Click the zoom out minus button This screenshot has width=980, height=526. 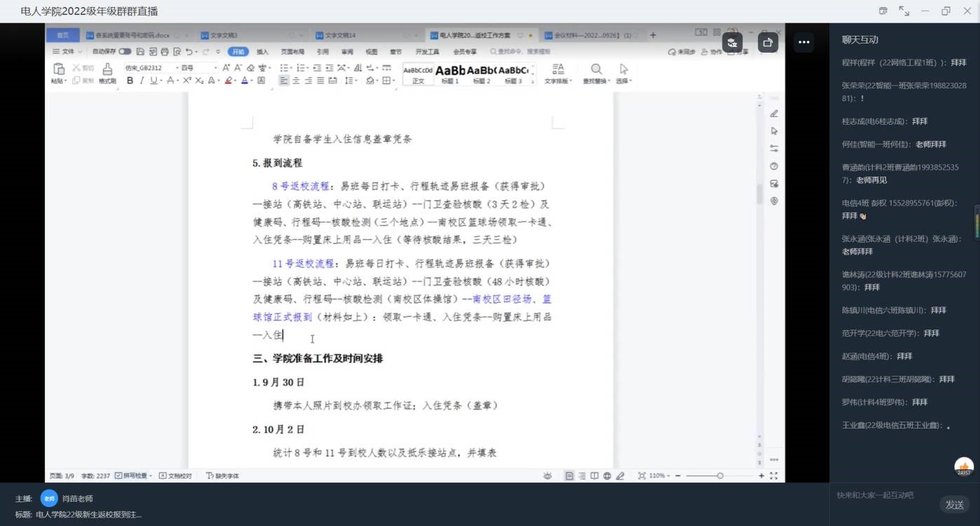pyautogui.click(x=678, y=476)
